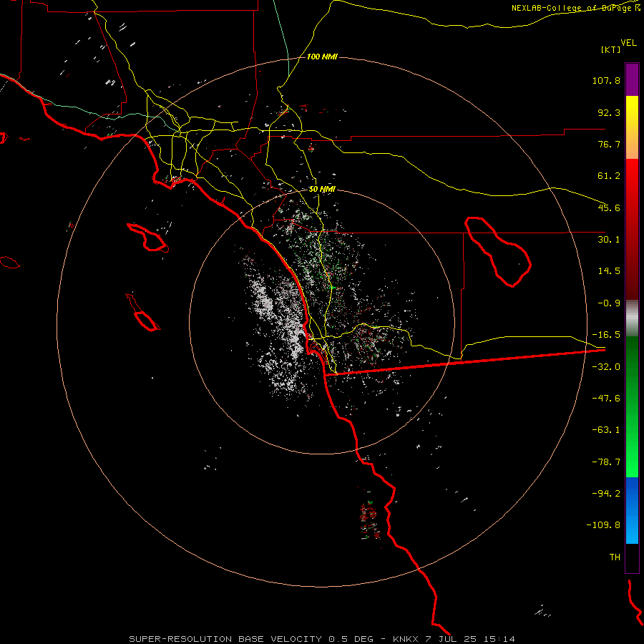
Task: Click the 45.6 velocity scale value
Action: tap(609, 208)
